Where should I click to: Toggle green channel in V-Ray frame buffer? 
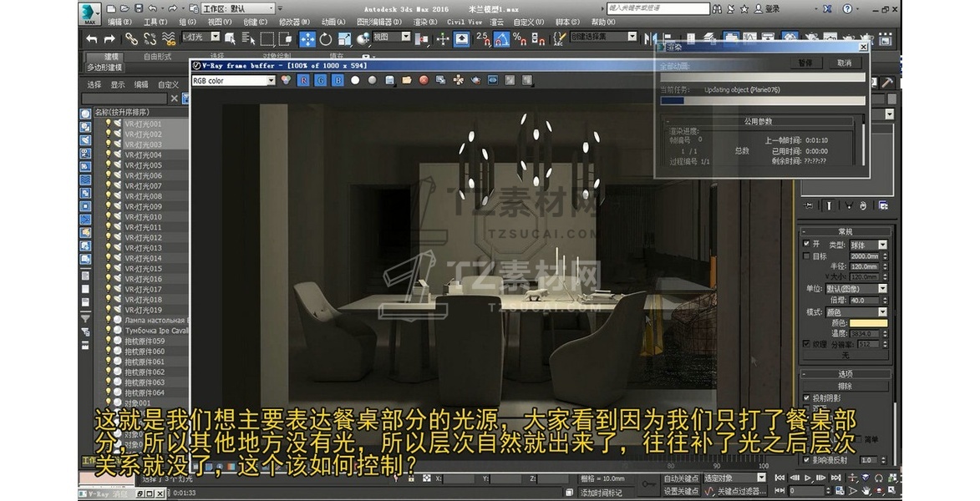tap(321, 80)
